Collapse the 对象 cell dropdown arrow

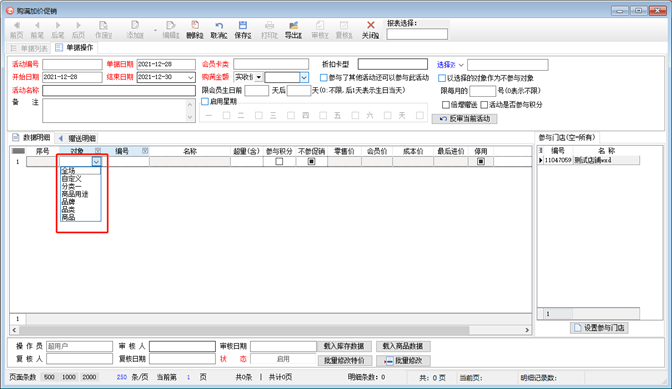point(96,162)
